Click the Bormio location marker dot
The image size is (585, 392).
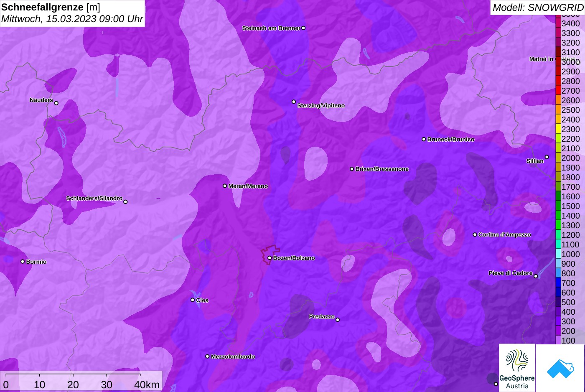coord(23,262)
